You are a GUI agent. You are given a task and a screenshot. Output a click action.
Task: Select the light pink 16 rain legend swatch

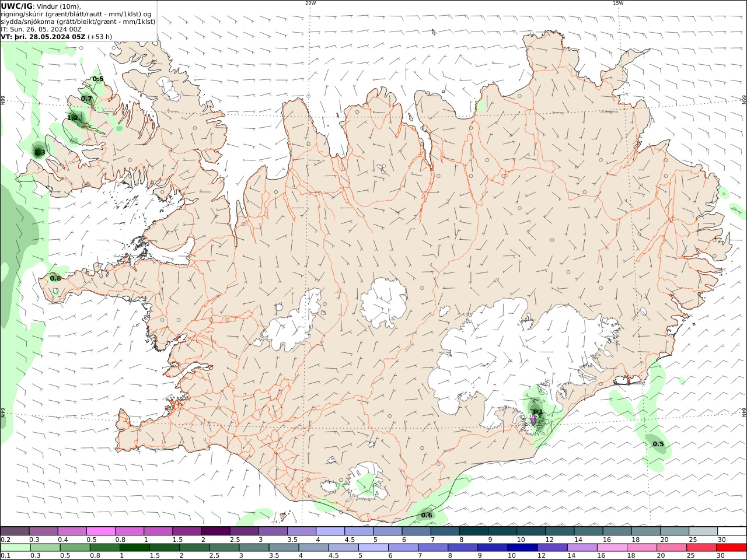612,548
